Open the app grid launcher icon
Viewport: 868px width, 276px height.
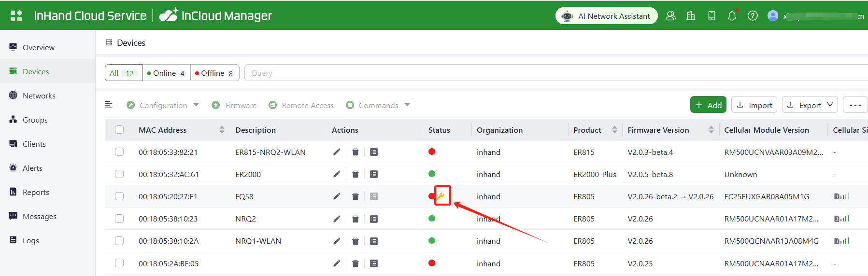16,16
